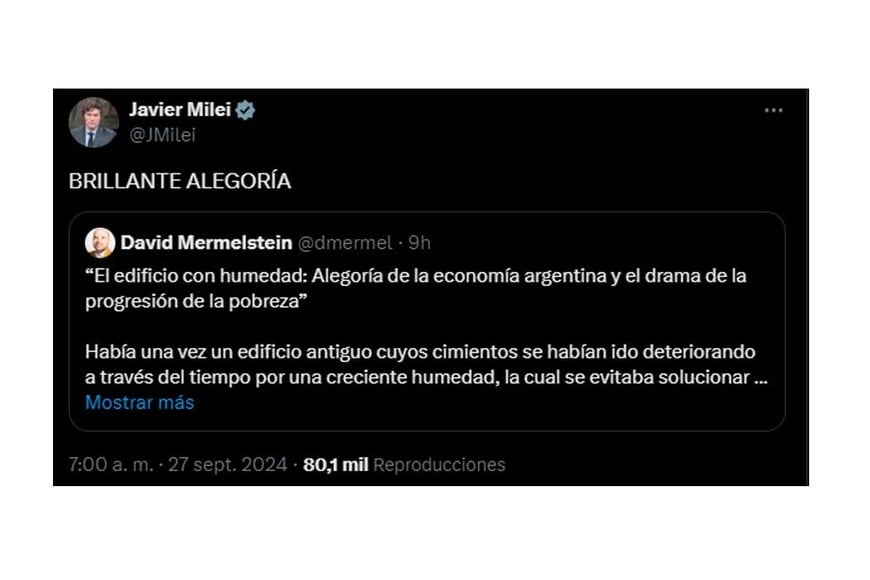Screen dimensions: 870x580
Task: Click the Javier Milei display name
Action: 179,111
